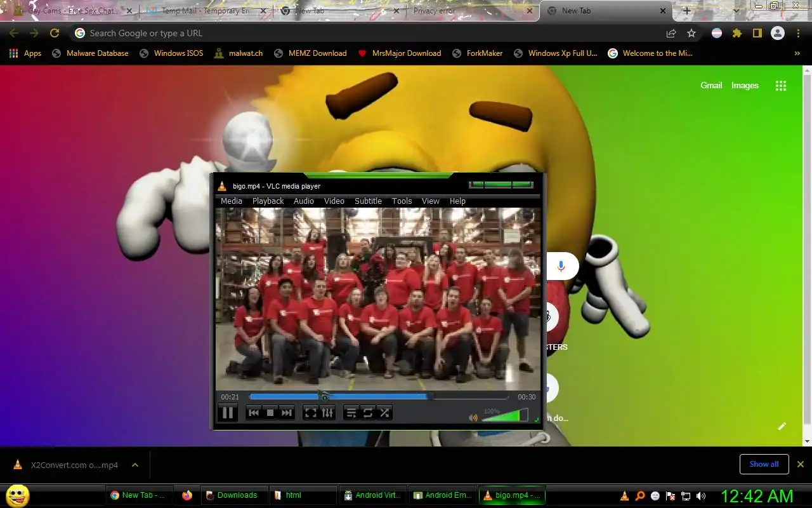Open Windows ISOS bookmark
The width and height of the screenshot is (812, 508).
(171, 53)
